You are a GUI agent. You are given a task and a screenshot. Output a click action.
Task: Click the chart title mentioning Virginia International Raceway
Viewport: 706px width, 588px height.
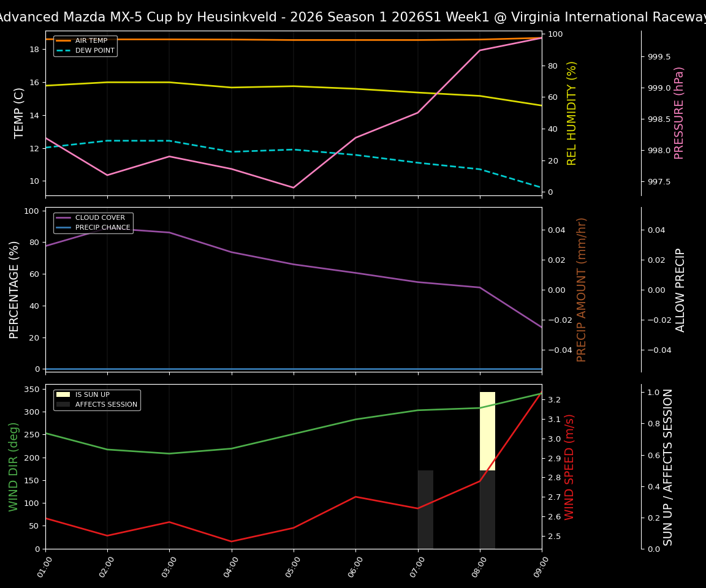[x=353, y=17]
